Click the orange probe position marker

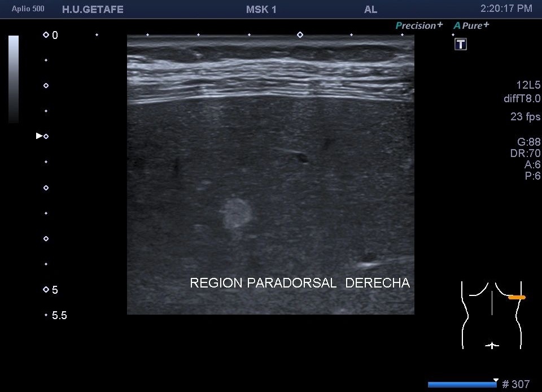click(517, 297)
